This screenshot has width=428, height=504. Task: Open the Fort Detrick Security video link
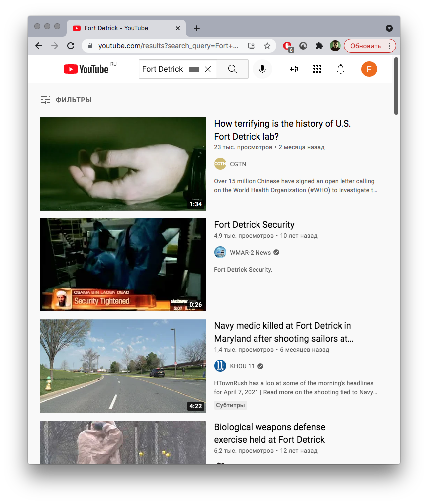pyautogui.click(x=254, y=224)
